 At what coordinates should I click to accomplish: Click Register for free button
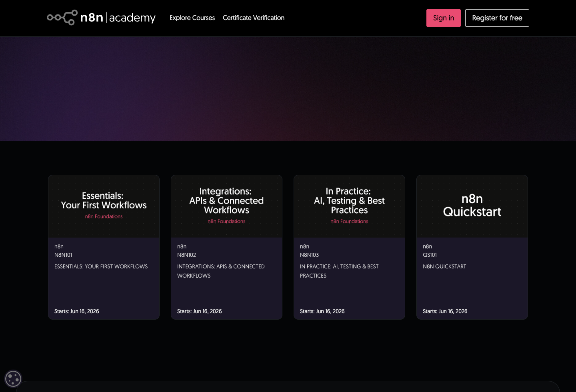(497, 18)
